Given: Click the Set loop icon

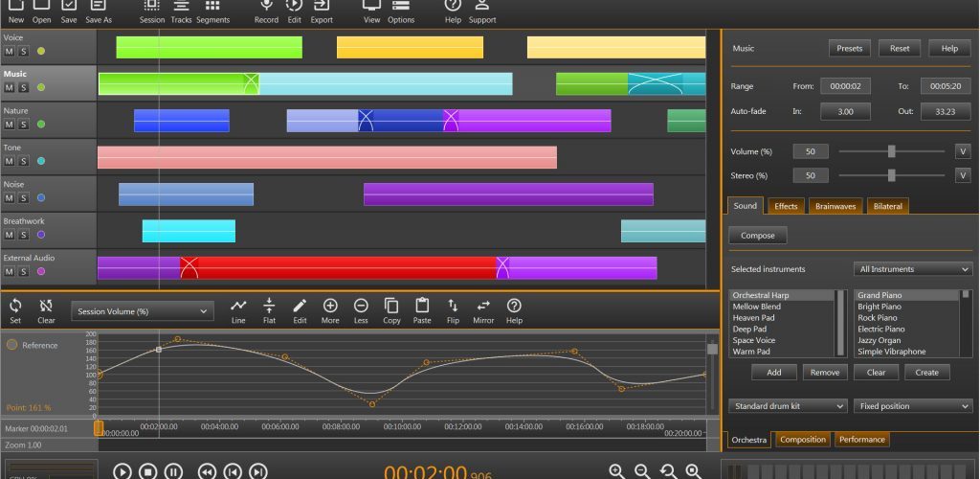Looking at the screenshot, I should 15,306.
